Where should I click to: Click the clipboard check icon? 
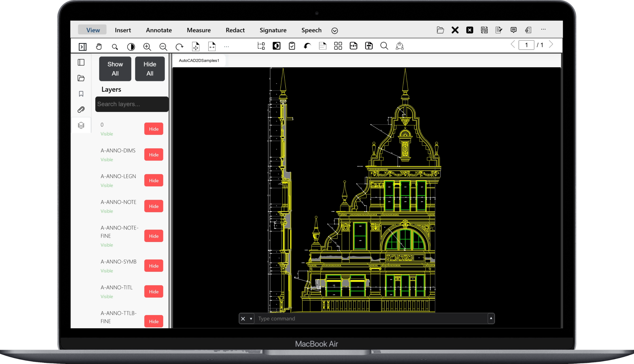[292, 46]
